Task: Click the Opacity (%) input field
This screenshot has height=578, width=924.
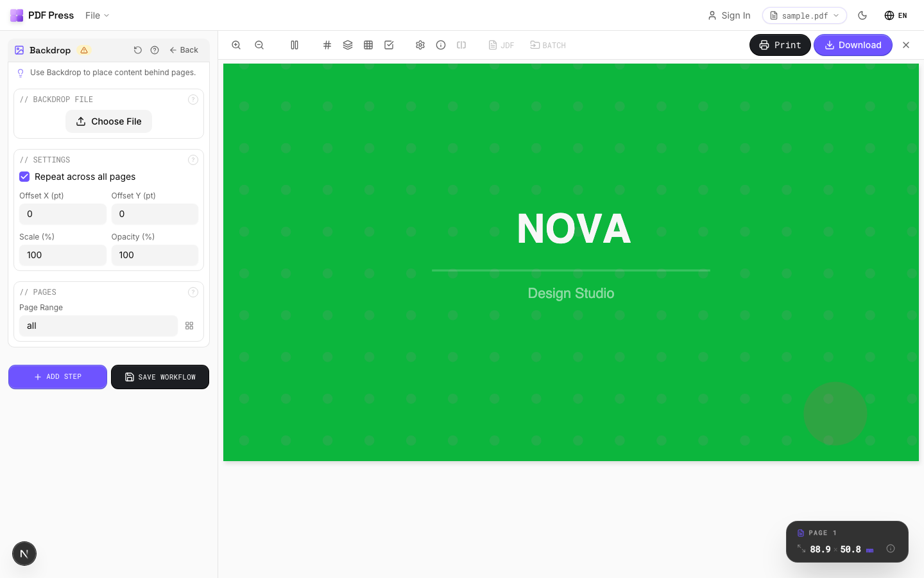Action: coord(155,255)
